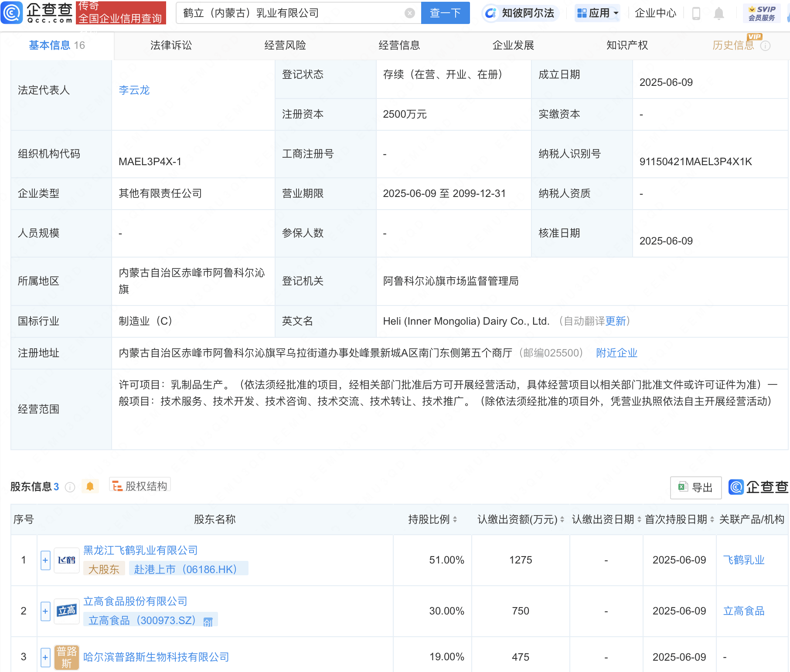Click the 查一下 search button
This screenshot has width=790, height=672.
click(445, 13)
